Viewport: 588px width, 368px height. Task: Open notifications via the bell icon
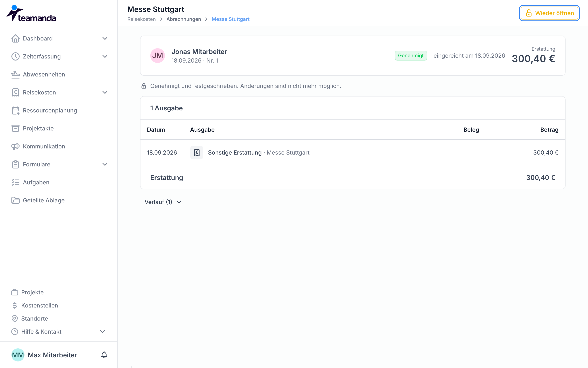point(104,355)
